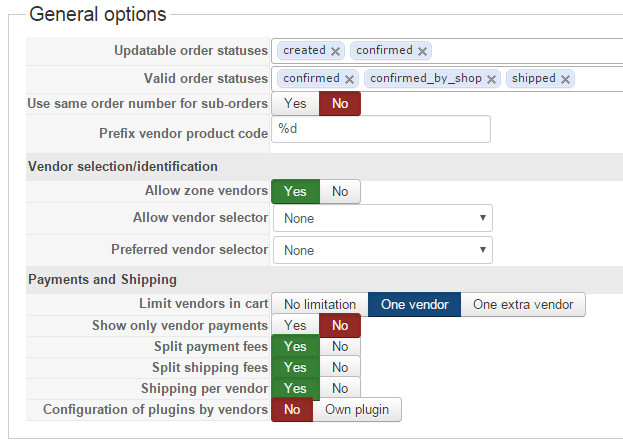Open the Preferred vendor selector dropdown
Image resolution: width=623 pixels, height=447 pixels.
[383, 250]
